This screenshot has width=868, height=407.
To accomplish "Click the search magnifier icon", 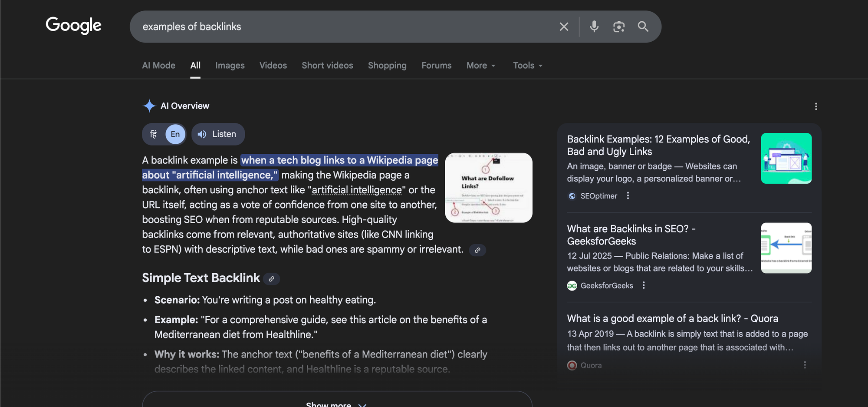I will pos(643,26).
